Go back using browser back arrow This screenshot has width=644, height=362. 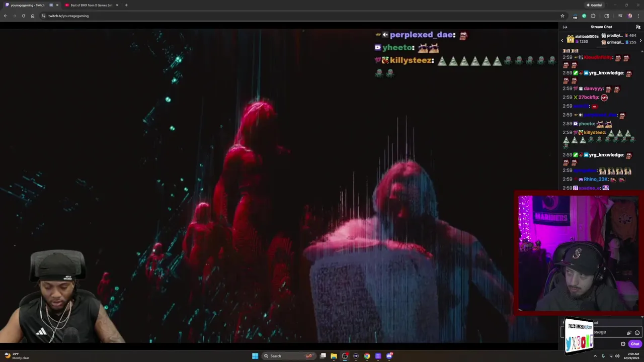coord(6,16)
